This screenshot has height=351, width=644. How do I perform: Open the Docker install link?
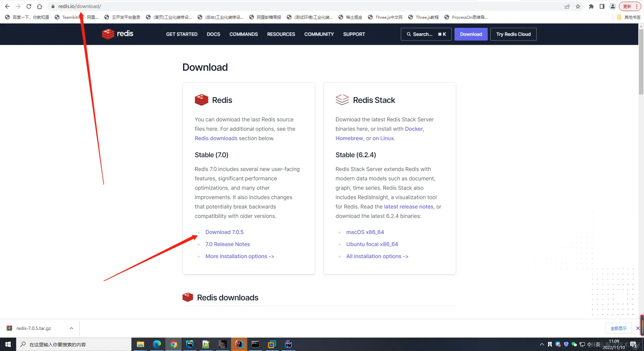(414, 129)
